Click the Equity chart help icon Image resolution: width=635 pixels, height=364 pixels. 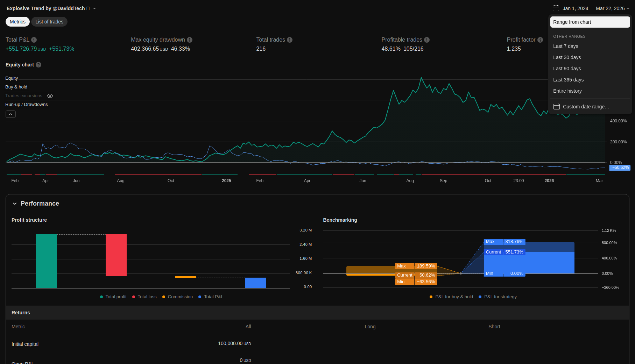pos(38,65)
